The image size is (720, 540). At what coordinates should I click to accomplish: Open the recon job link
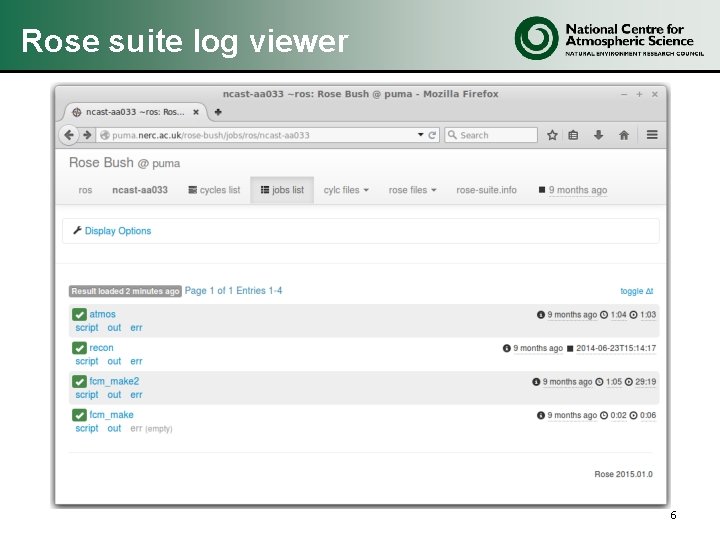click(x=101, y=348)
